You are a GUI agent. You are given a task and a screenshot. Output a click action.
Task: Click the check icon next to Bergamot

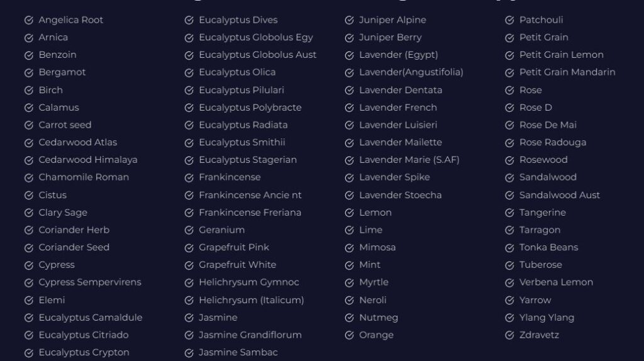point(29,73)
